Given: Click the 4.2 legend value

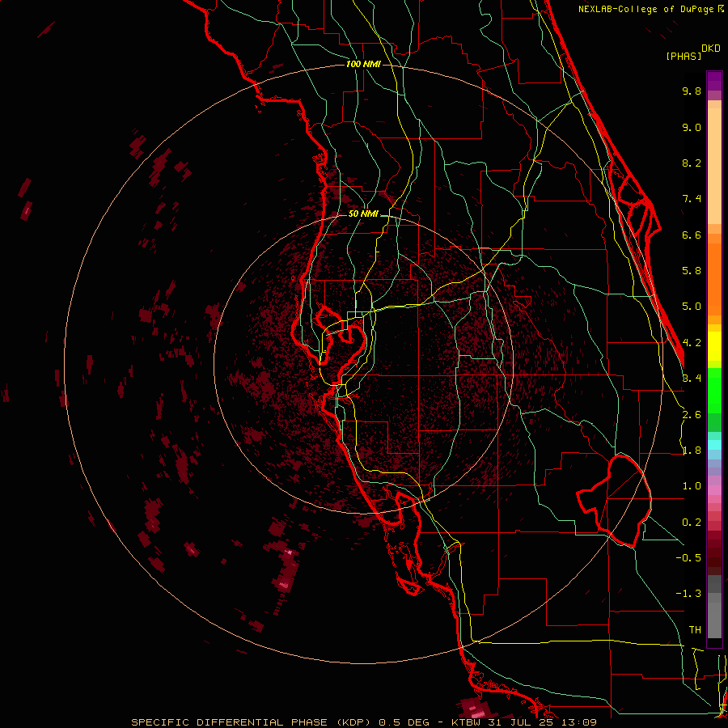Looking at the screenshot, I should [692, 343].
